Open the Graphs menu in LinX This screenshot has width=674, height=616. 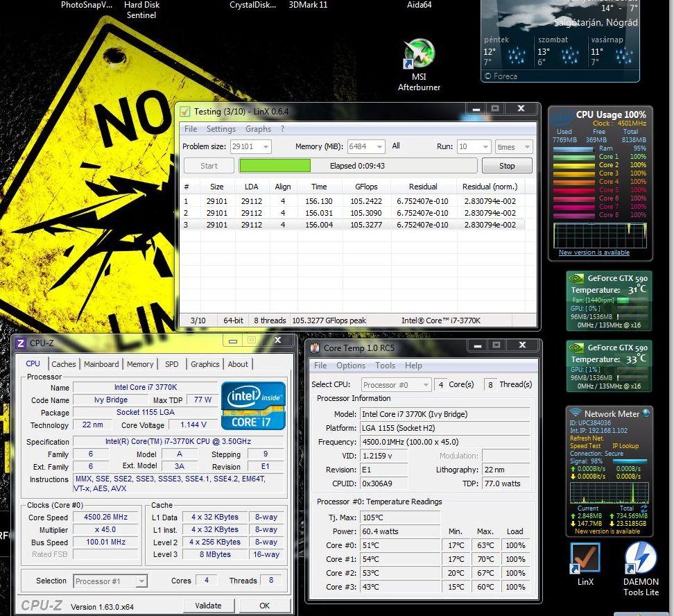pyautogui.click(x=258, y=129)
